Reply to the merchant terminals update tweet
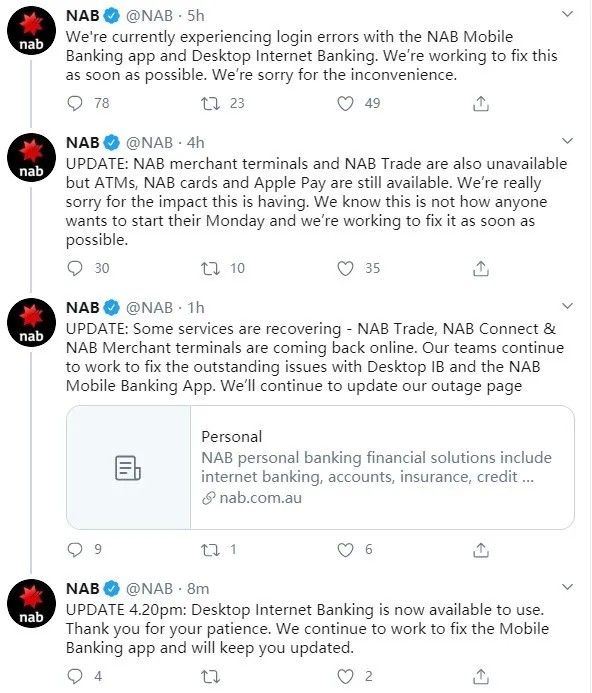Viewport: 592px width, 693px height. [x=75, y=268]
